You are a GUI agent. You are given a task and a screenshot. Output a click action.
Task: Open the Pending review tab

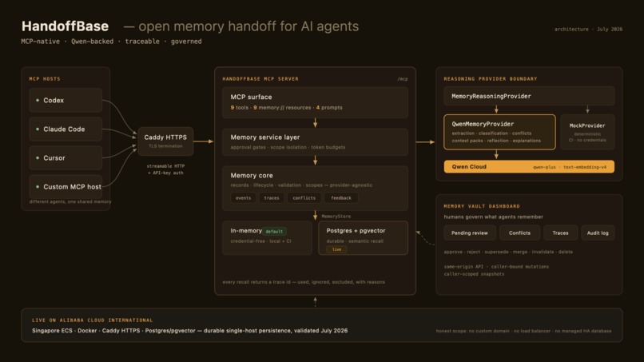coord(470,233)
